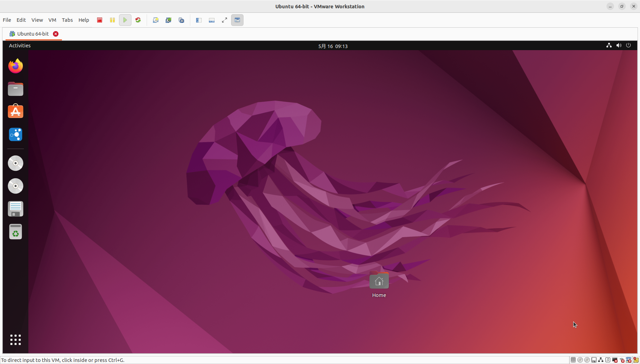Open Ubuntu Software from the dock
This screenshot has width=640, height=364.
coord(16,112)
